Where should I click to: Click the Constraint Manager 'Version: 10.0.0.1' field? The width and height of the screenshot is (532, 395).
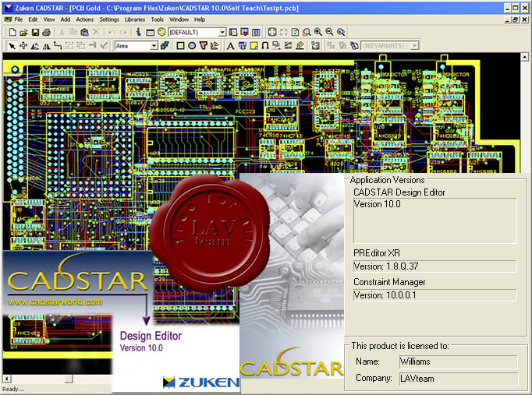[435, 295]
